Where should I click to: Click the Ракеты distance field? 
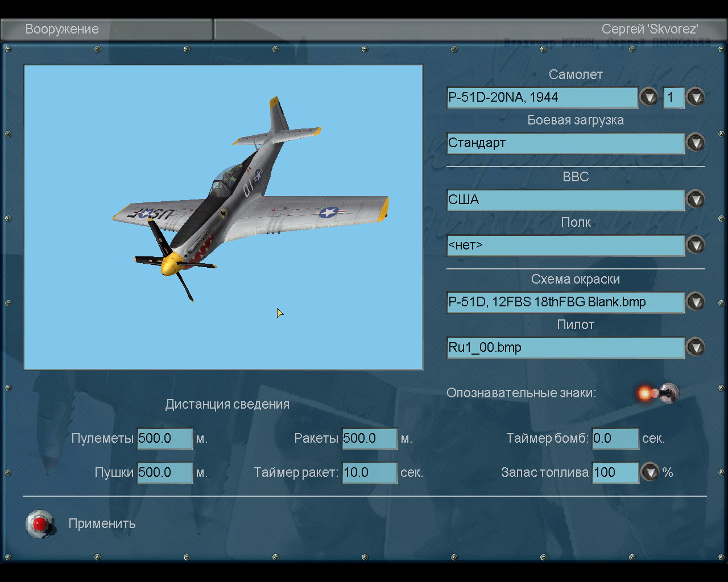pos(370,438)
